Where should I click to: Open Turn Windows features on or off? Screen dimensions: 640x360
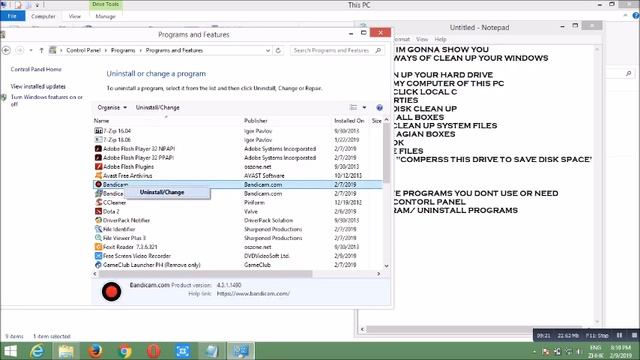pyautogui.click(x=47, y=100)
